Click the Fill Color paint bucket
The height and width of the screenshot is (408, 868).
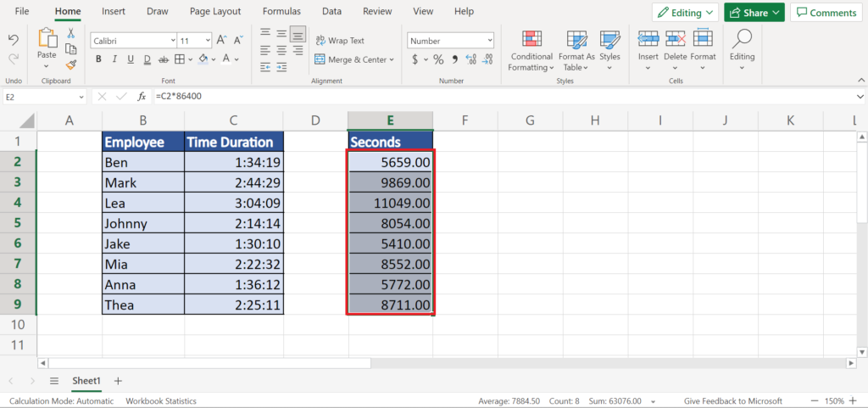(202, 59)
